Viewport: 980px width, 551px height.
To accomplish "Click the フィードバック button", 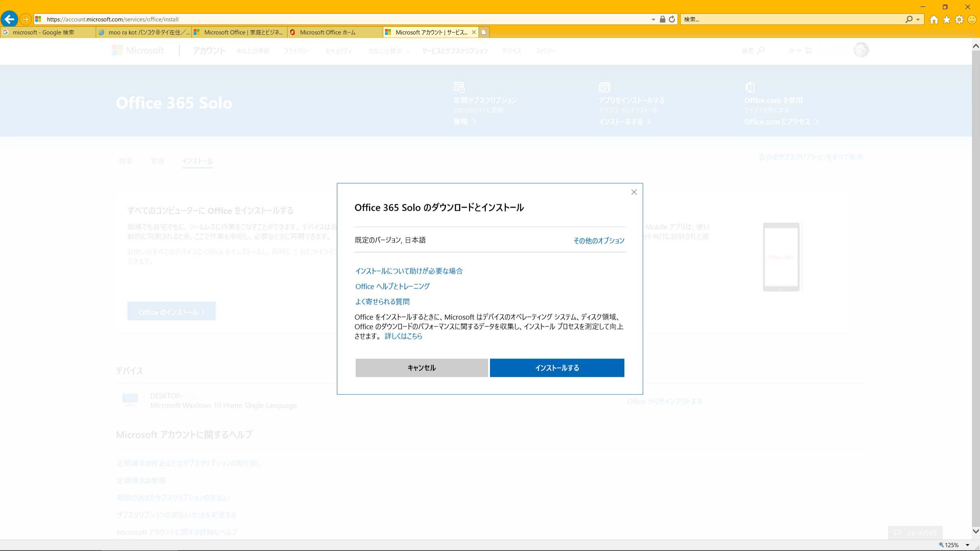I will coord(915,533).
